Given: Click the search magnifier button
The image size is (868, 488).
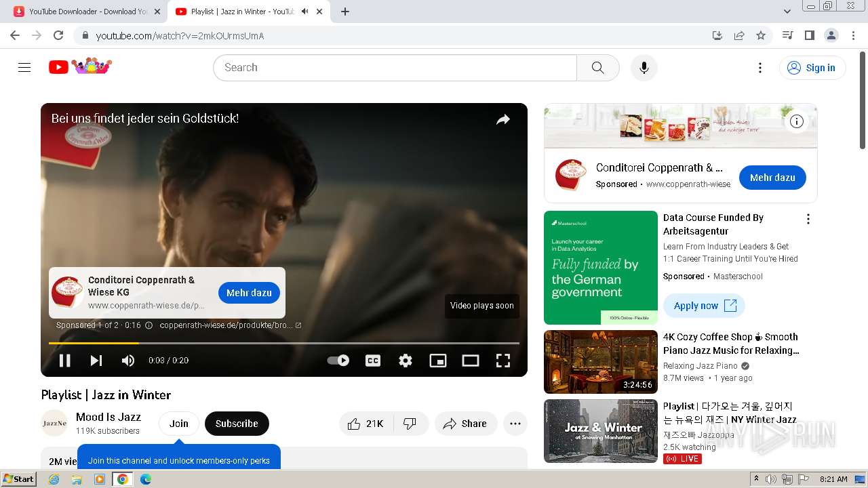Looking at the screenshot, I should tap(597, 67).
